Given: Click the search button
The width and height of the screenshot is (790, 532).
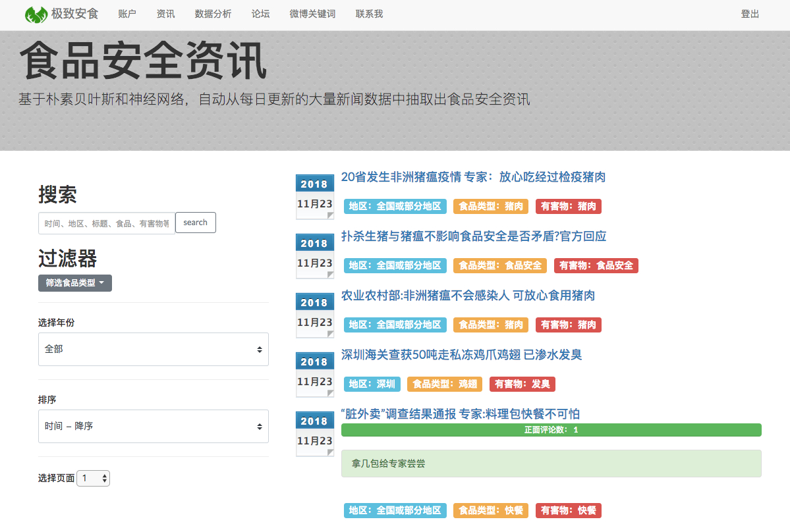Looking at the screenshot, I should [x=196, y=223].
